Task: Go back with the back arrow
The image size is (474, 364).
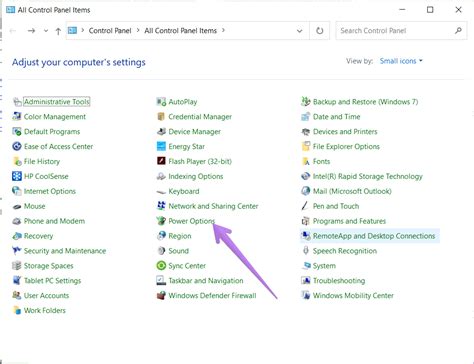Action: pyautogui.click(x=13, y=31)
